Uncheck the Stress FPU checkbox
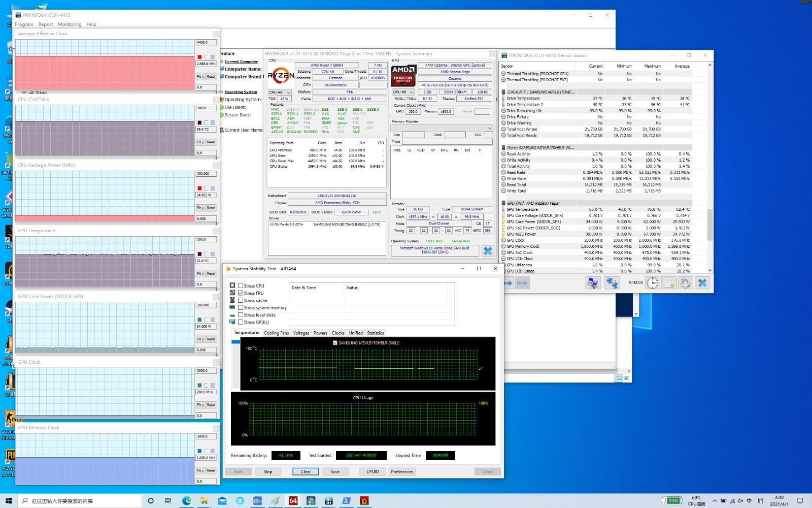This screenshot has height=508, width=812. click(241, 293)
